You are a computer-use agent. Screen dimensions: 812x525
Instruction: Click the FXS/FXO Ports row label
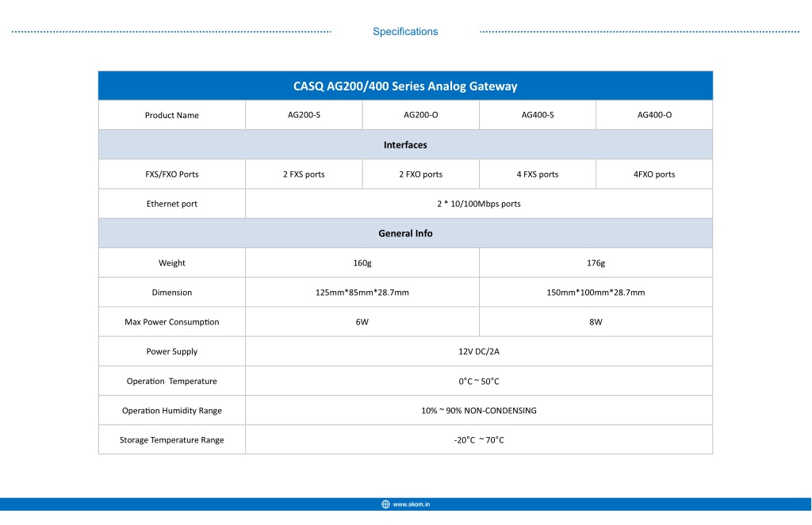pyautogui.click(x=172, y=174)
